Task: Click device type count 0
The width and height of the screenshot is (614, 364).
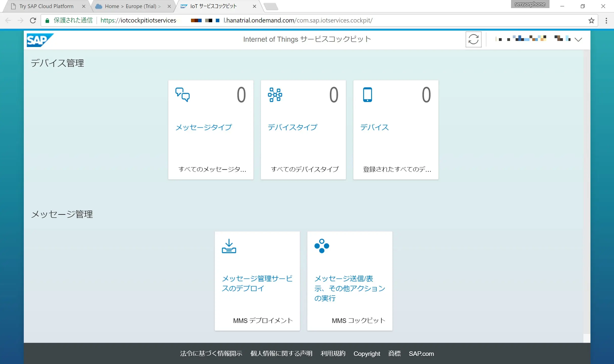Action: (x=334, y=95)
